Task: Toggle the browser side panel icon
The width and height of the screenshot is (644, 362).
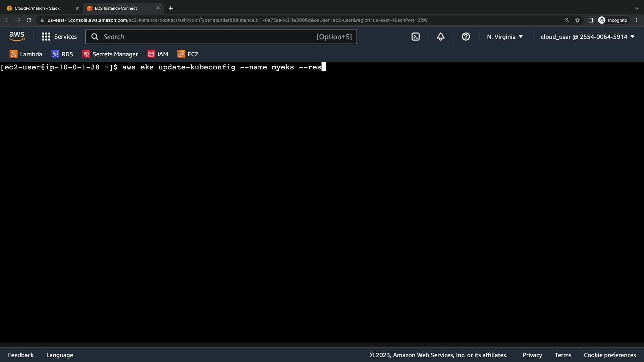Action: coord(591,20)
